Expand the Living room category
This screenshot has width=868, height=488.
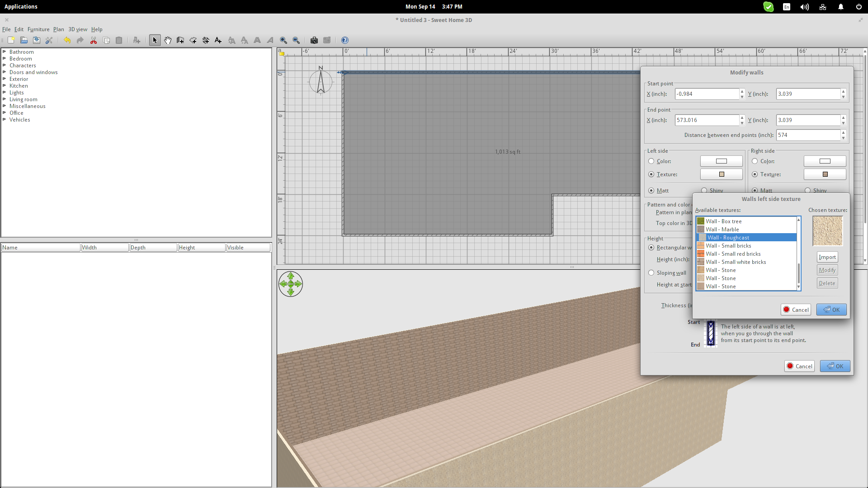[5, 99]
